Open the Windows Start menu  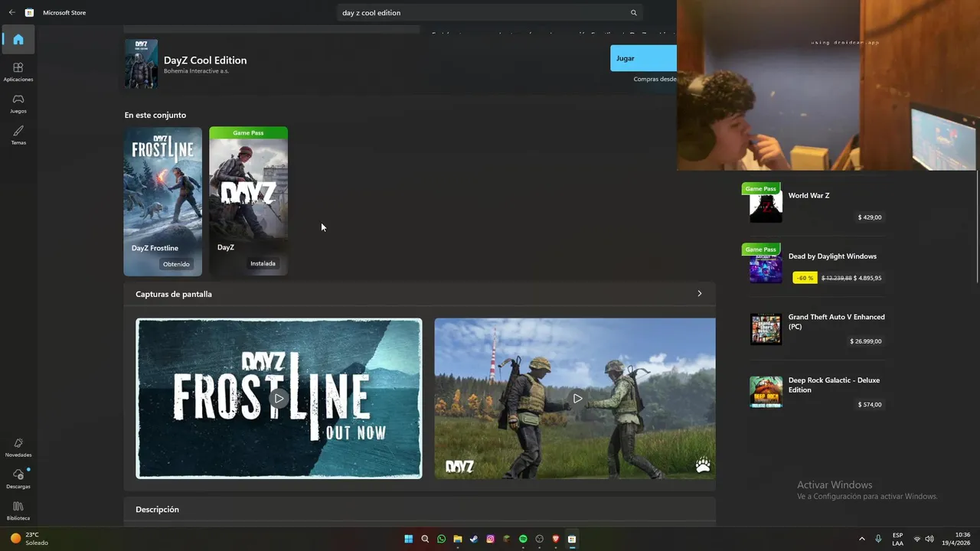click(409, 539)
